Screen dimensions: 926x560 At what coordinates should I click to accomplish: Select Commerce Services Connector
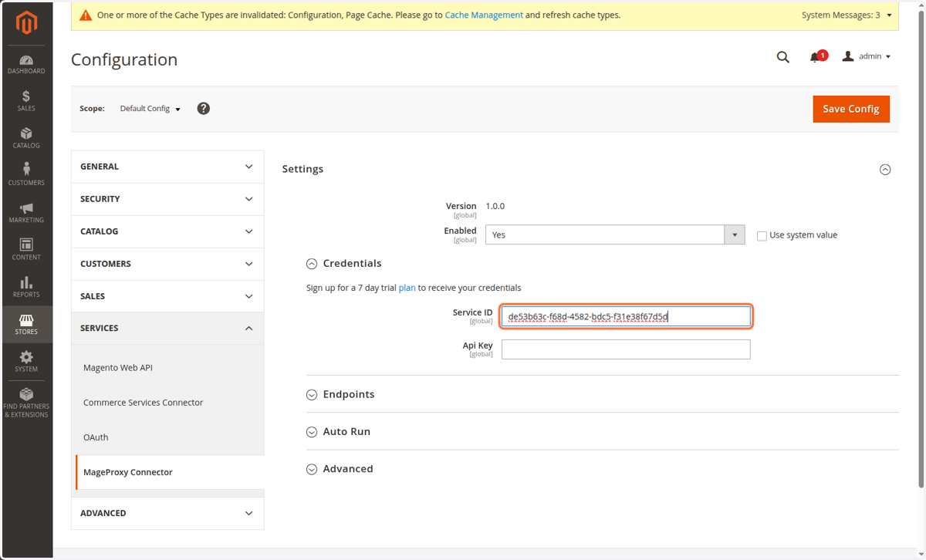point(144,403)
